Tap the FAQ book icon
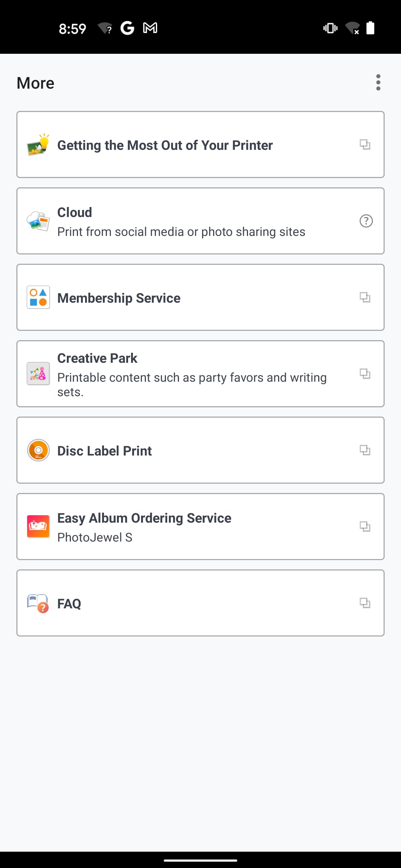Viewport: 401px width, 868px height. (38, 603)
